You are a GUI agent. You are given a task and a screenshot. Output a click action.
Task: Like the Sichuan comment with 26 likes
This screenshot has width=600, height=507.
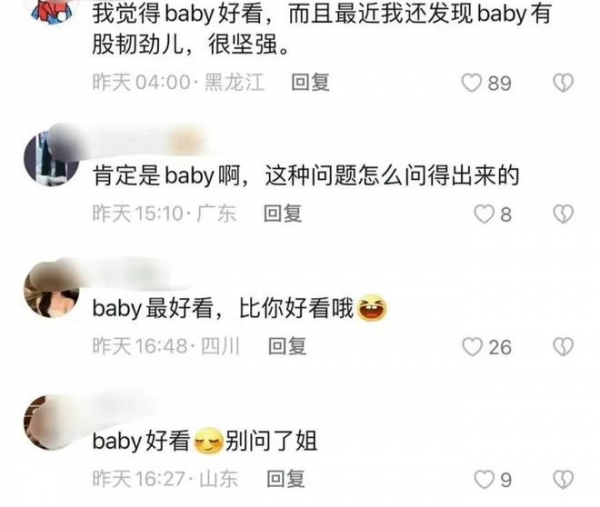click(x=472, y=347)
